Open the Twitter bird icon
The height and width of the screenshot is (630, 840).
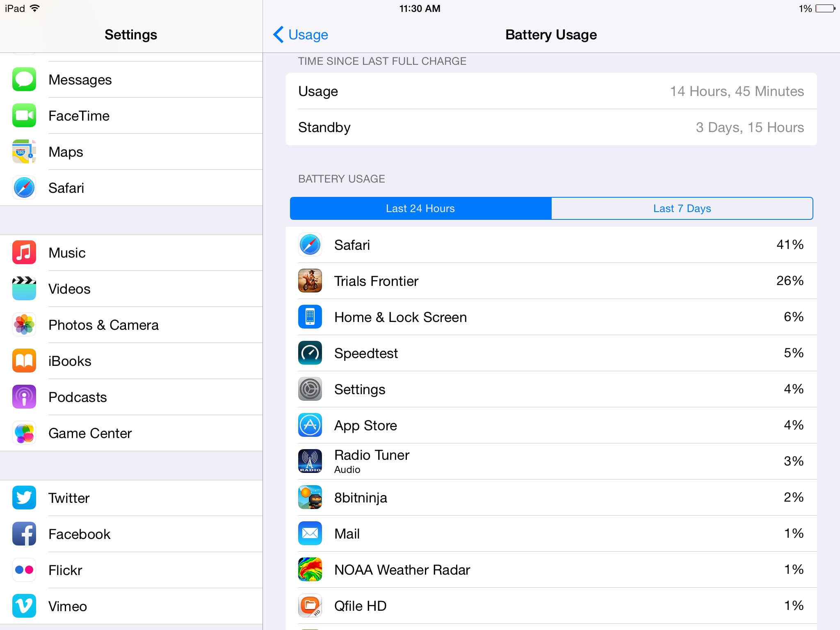(x=24, y=498)
